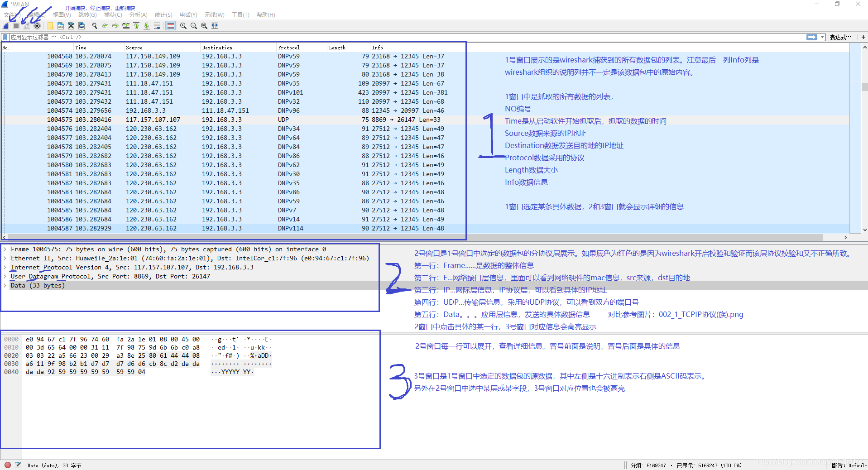Sort packets by Protocol column header

(x=302, y=48)
